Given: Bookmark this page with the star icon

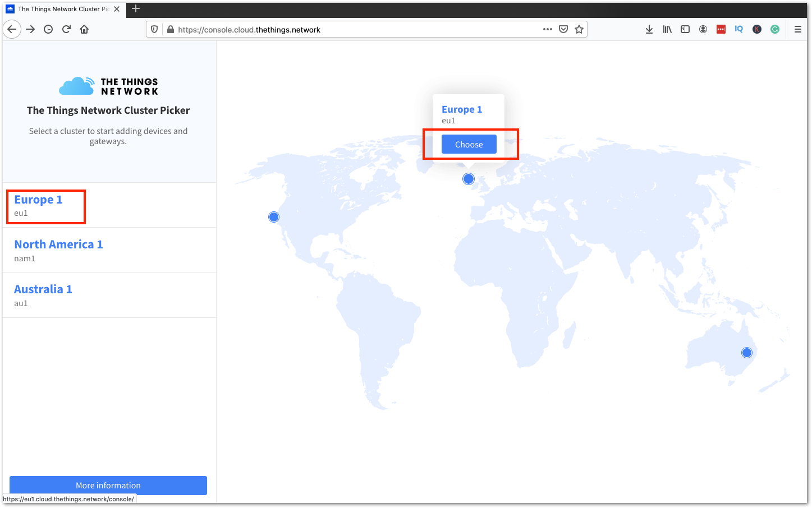Looking at the screenshot, I should (579, 29).
